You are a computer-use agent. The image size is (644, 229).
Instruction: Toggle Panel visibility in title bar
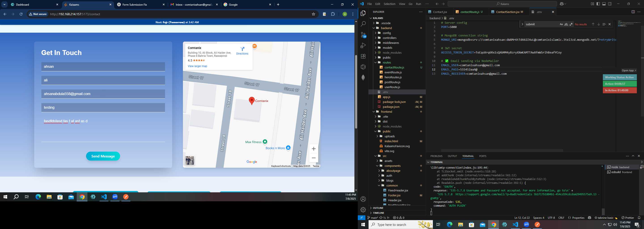[x=604, y=4]
